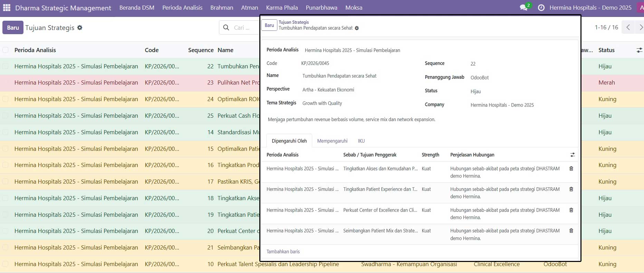Open the Punarbhawa menu

[x=321, y=8]
